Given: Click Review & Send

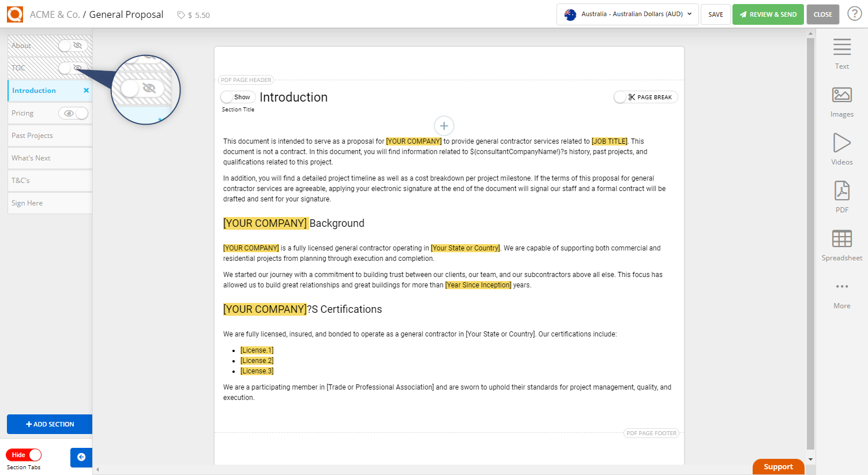Looking at the screenshot, I should click(768, 14).
